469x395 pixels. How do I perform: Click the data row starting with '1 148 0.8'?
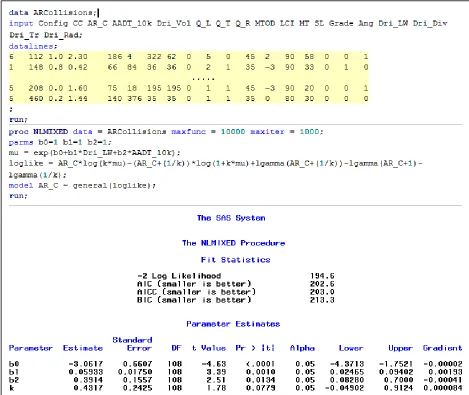pos(189,67)
